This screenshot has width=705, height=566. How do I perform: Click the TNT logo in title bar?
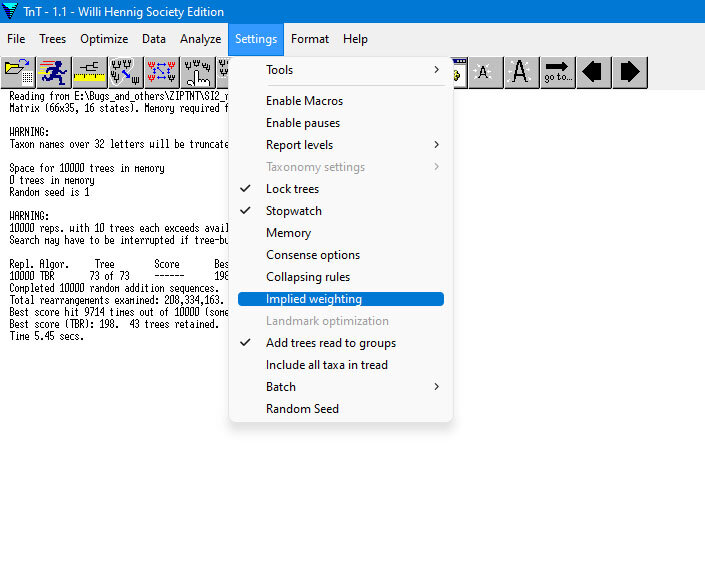point(10,11)
